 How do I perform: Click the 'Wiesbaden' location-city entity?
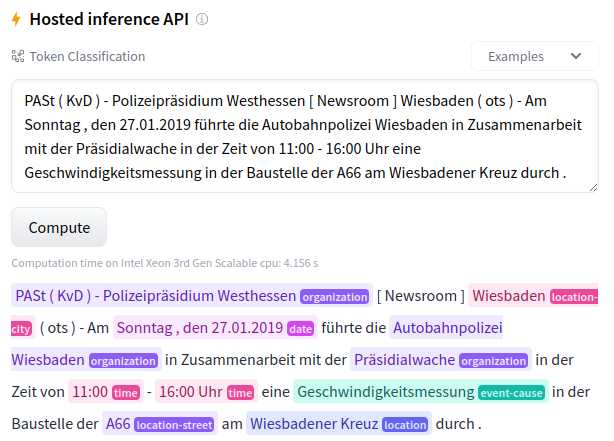(x=508, y=296)
